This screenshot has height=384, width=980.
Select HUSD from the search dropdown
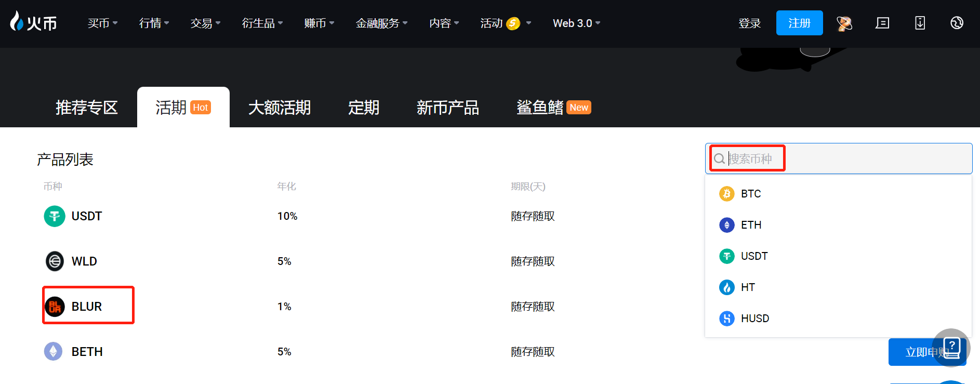[x=838, y=319]
